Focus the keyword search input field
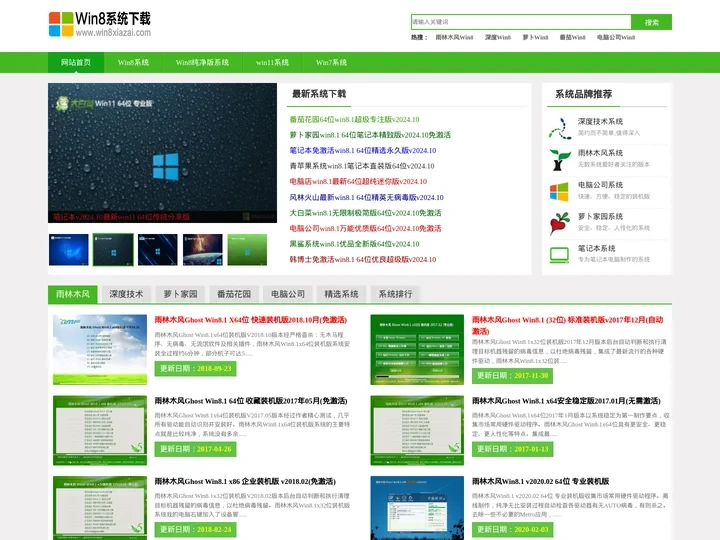The image size is (720, 540). (521, 22)
